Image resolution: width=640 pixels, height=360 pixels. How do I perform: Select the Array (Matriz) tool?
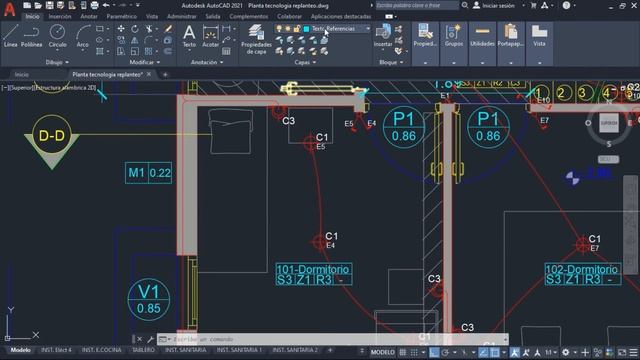point(149,51)
